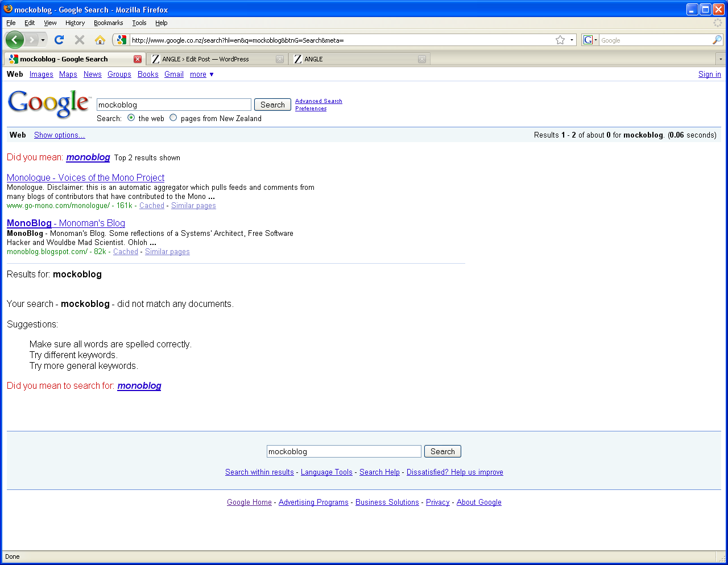Open Language Tools link
Viewport: 728px width, 565px height.
(x=326, y=472)
